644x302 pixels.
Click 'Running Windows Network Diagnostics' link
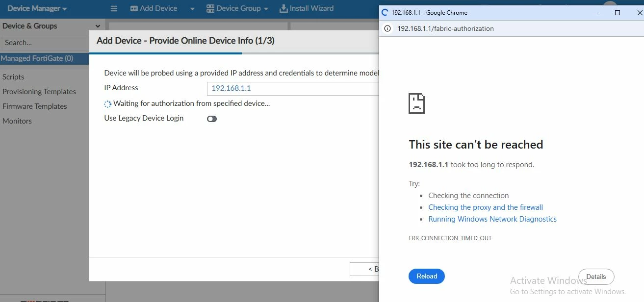coord(492,219)
